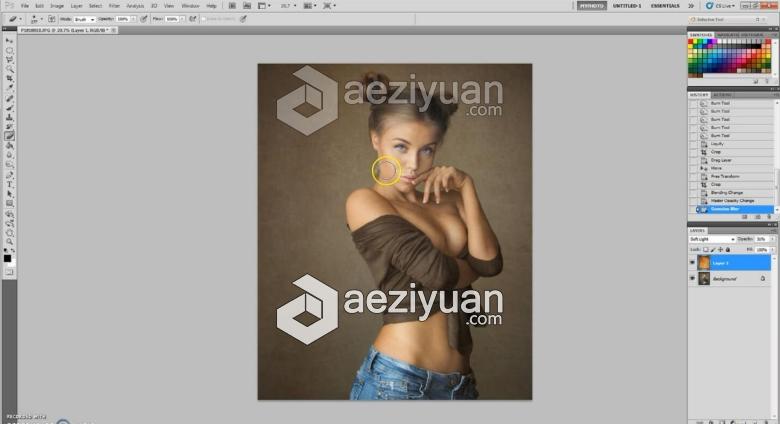This screenshot has width=780, height=424.
Task: Select the Pen tool
Action: pos(9,175)
